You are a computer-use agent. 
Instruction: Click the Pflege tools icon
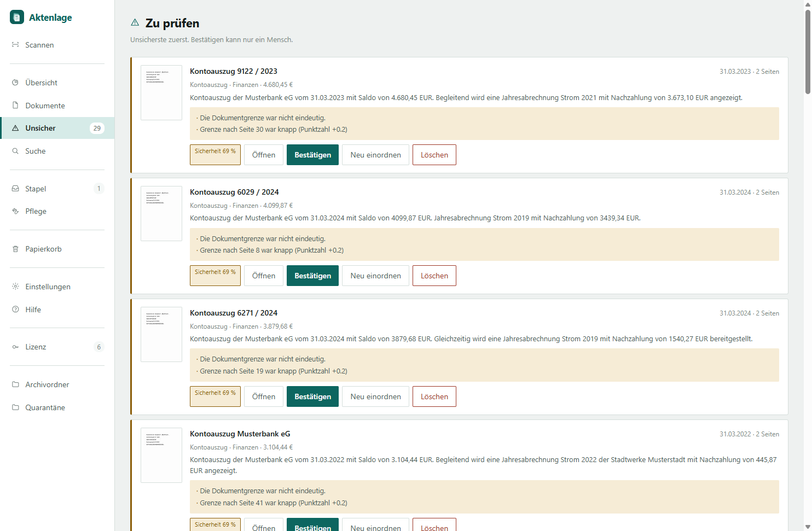point(15,211)
